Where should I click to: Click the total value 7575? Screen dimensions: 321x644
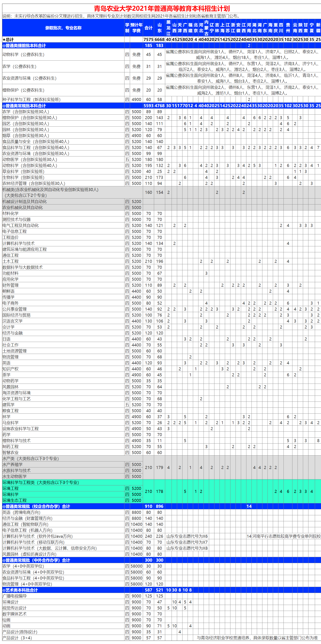click(149, 39)
